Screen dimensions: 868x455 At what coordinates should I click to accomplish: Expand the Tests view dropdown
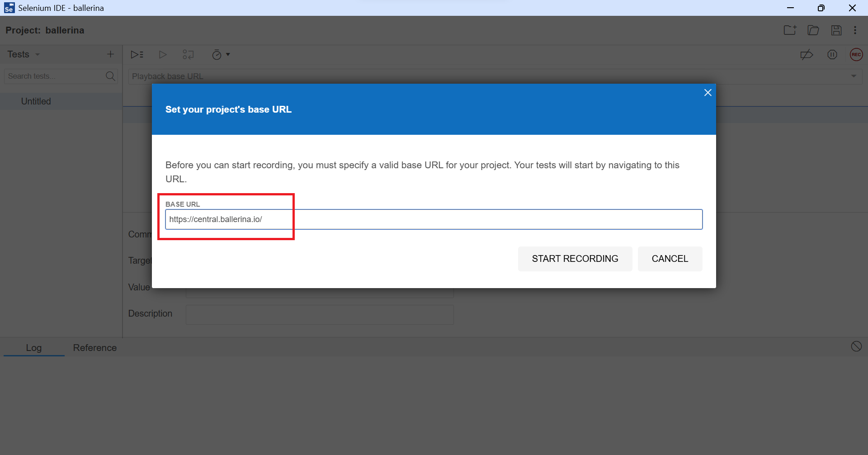click(38, 55)
